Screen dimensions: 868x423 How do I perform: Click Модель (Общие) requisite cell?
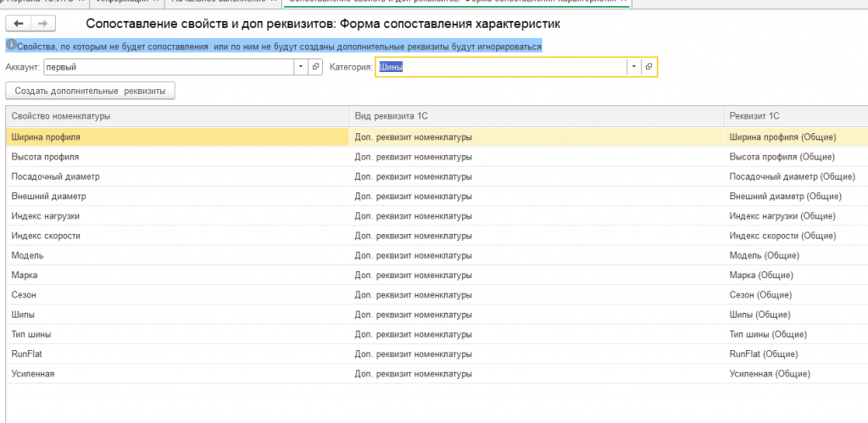[796, 255]
